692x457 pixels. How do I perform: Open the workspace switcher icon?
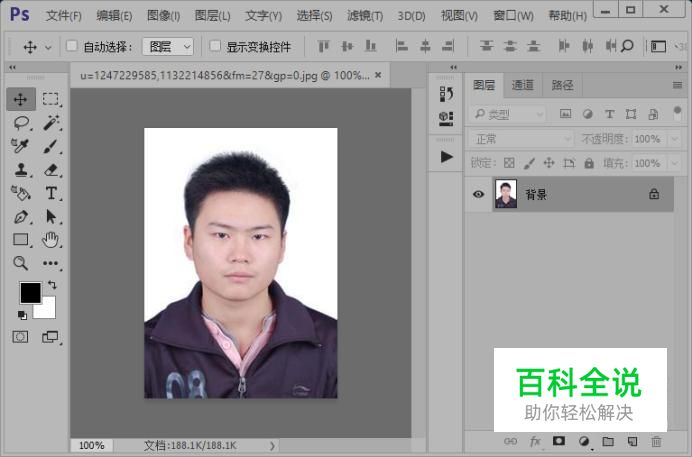coord(658,46)
